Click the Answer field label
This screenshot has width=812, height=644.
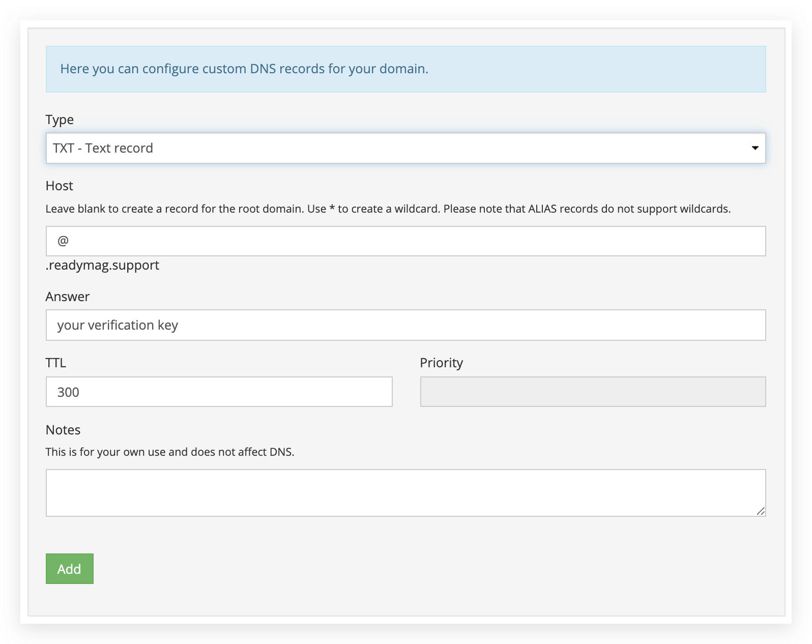click(68, 297)
